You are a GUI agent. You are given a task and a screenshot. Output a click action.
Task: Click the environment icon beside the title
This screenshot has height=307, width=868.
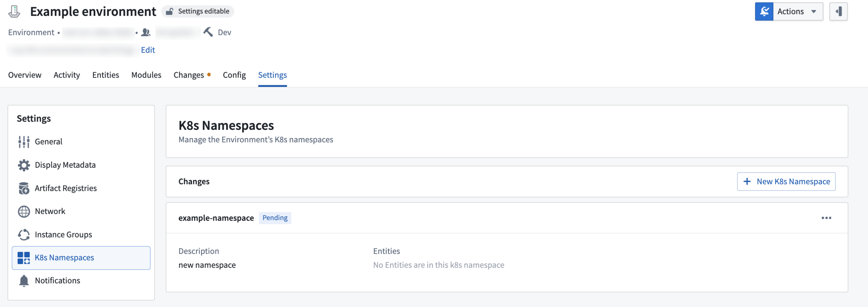[x=15, y=11]
